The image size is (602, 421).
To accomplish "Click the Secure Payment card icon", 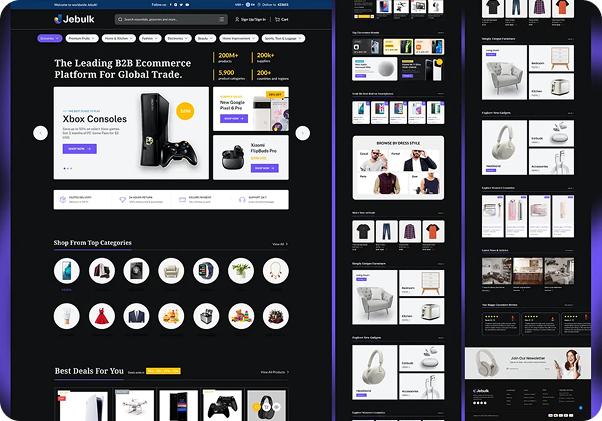I will click(182, 200).
